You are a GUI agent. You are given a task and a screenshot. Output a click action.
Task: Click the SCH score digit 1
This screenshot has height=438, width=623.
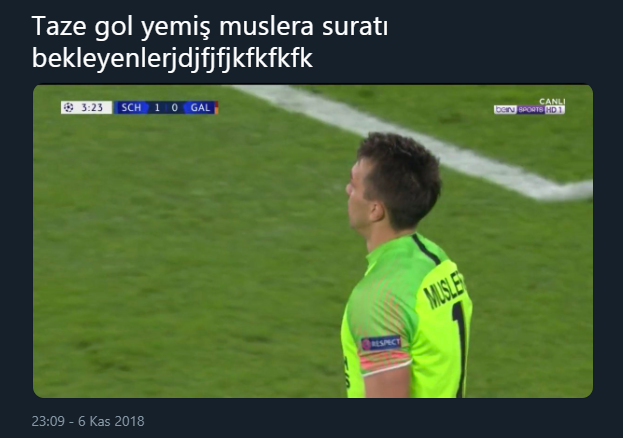[157, 107]
